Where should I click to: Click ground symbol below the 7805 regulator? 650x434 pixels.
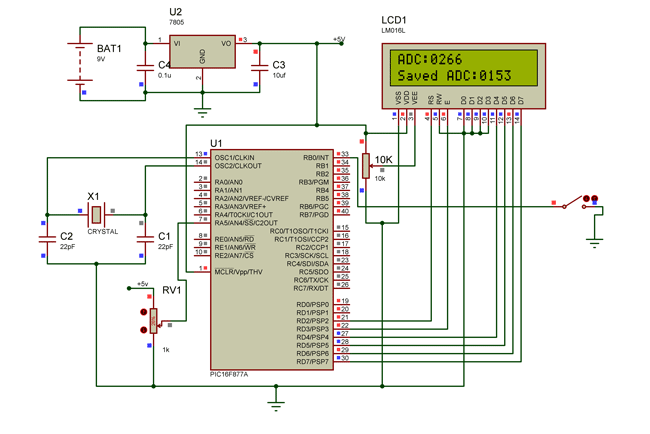pyautogui.click(x=202, y=112)
